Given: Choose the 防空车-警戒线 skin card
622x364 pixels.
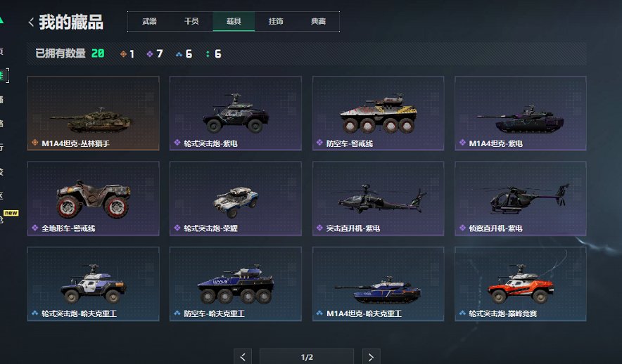Looking at the screenshot, I should pos(378,113).
